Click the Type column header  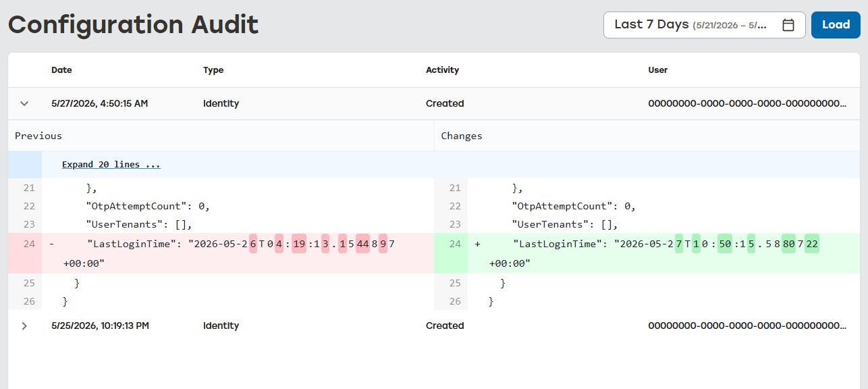pyautogui.click(x=213, y=70)
